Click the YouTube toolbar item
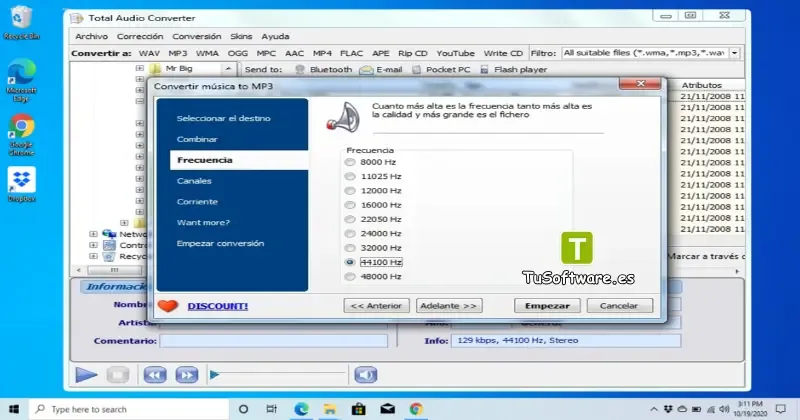800x420 pixels. tap(455, 53)
